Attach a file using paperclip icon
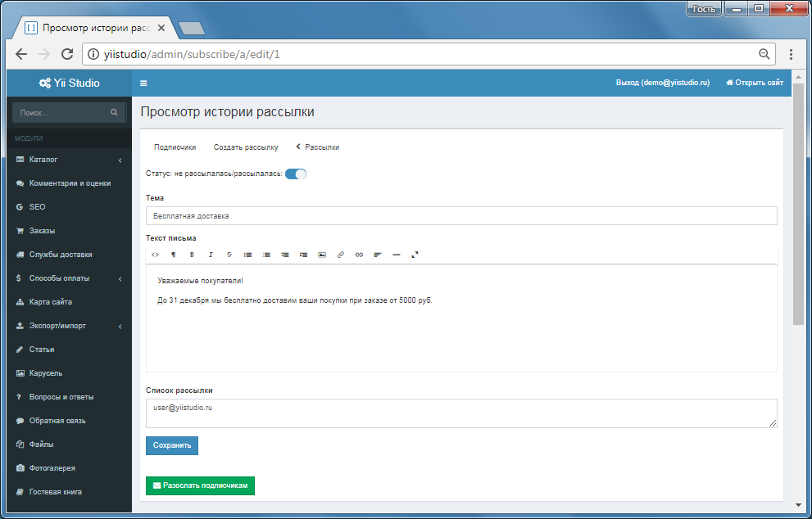Image resolution: width=812 pixels, height=519 pixels. coord(341,255)
